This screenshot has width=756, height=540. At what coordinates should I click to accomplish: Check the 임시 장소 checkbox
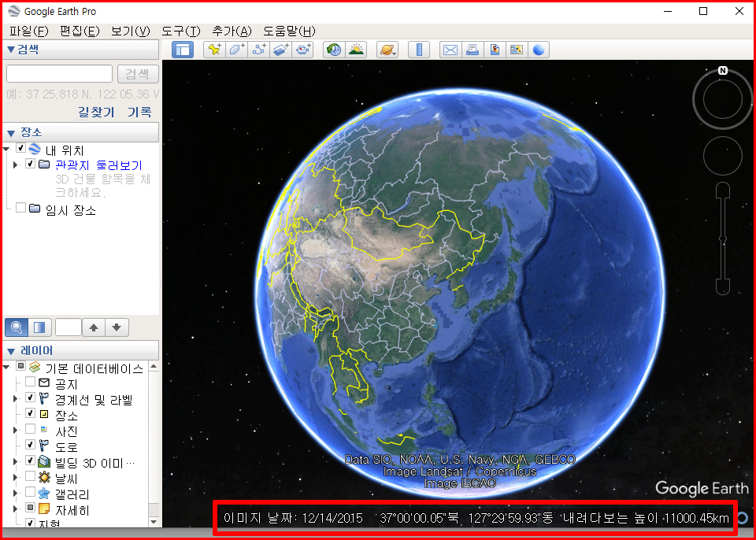click(20, 207)
